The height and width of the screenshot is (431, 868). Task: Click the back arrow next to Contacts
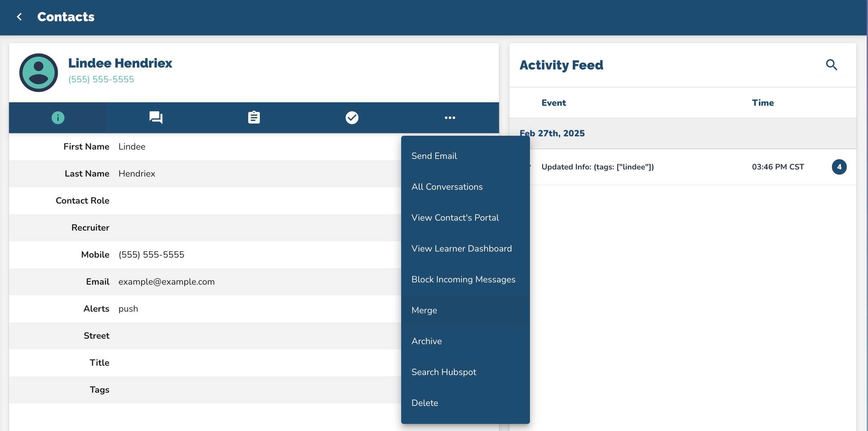click(19, 17)
